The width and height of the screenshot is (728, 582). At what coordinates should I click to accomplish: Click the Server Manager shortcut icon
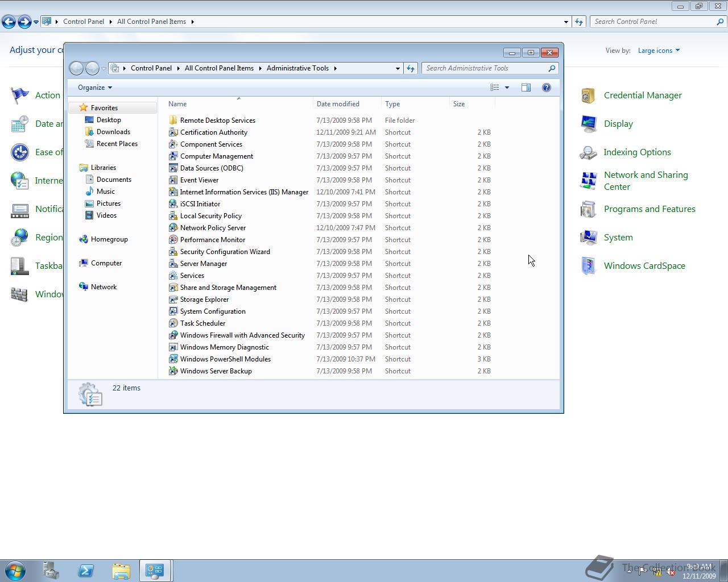[x=173, y=264]
